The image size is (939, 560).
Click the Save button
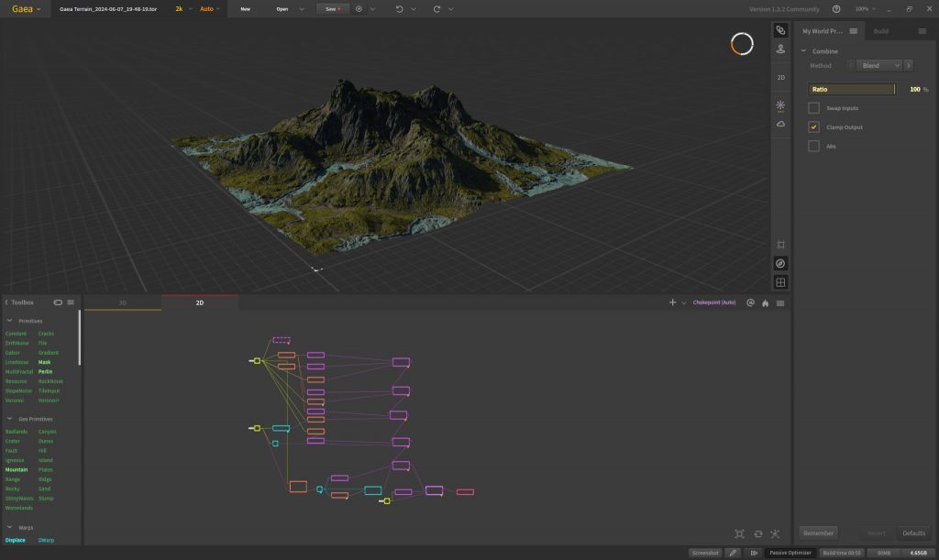coord(333,9)
